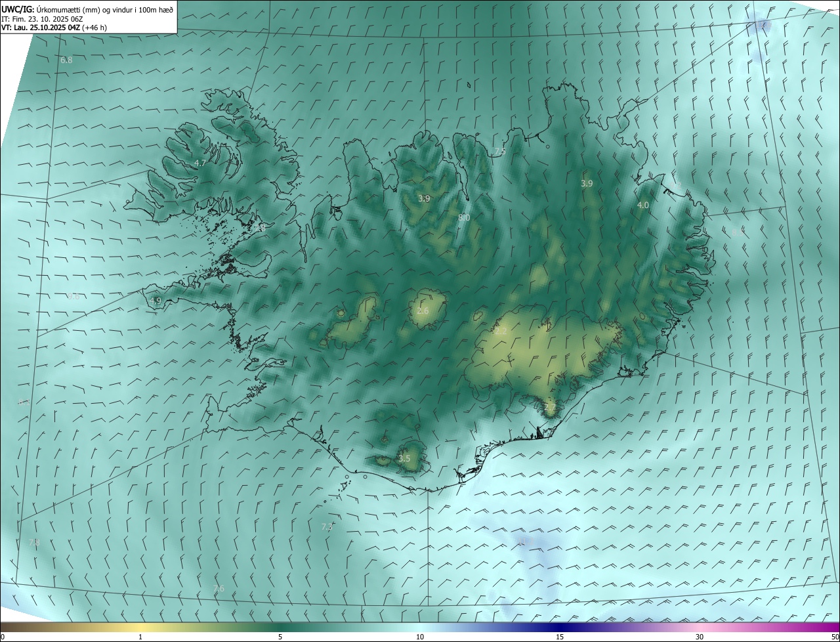
Task: Click the '15' tick on the color scale
Action: 560,637
